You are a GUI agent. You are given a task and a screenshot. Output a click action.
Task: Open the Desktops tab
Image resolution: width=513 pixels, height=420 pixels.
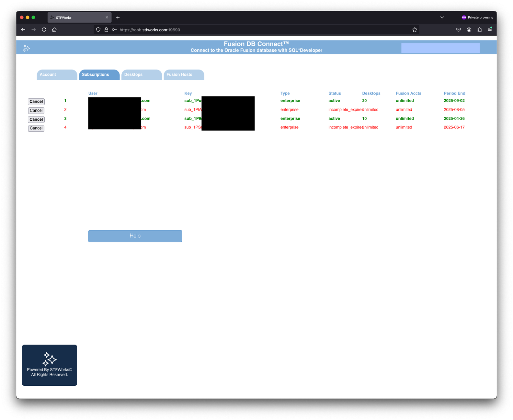pyautogui.click(x=141, y=75)
